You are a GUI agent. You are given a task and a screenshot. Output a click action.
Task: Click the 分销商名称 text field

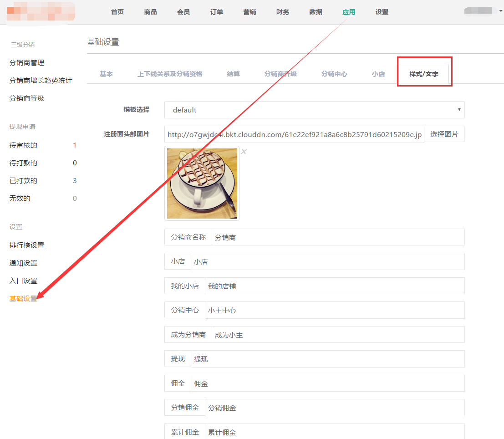[x=337, y=237]
